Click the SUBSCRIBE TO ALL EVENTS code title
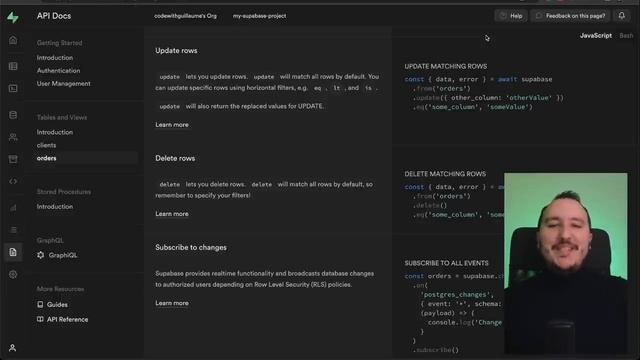640x360 pixels. point(447,263)
